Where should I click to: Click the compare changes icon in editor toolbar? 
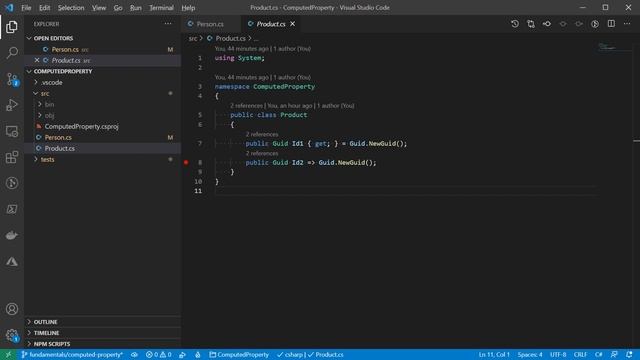(531, 24)
